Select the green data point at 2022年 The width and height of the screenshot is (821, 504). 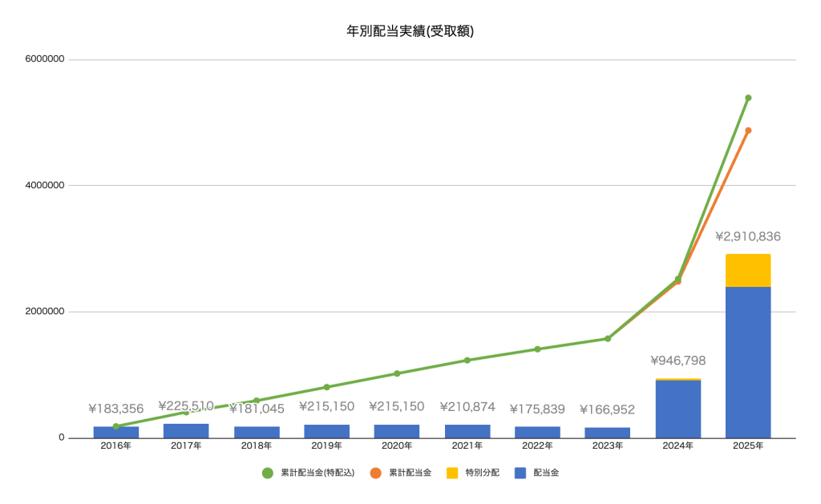[x=537, y=349]
